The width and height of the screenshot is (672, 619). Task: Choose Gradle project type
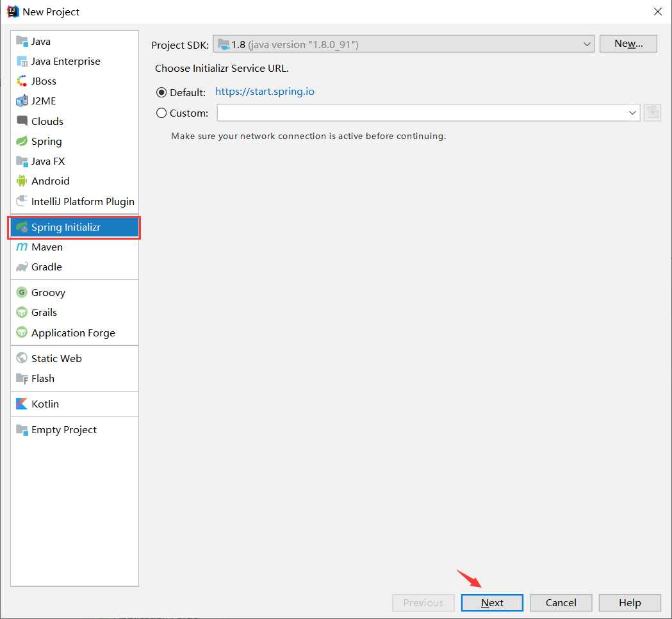point(74,267)
